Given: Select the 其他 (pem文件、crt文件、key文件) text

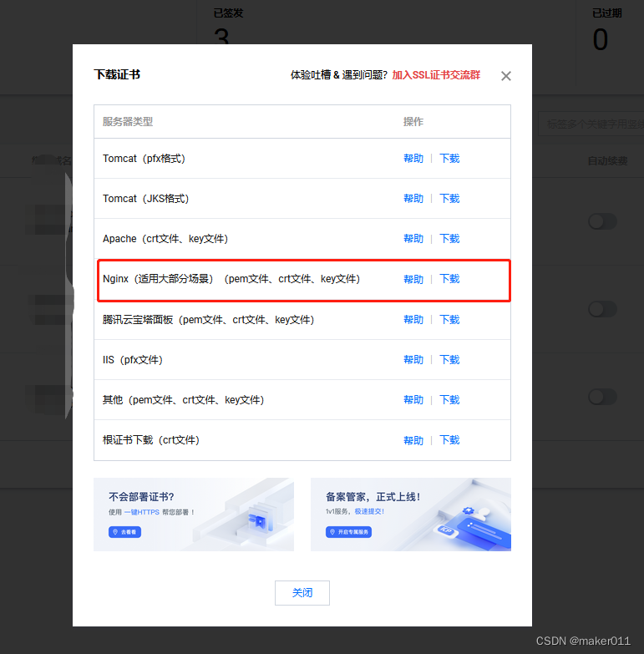Looking at the screenshot, I should click(184, 400).
